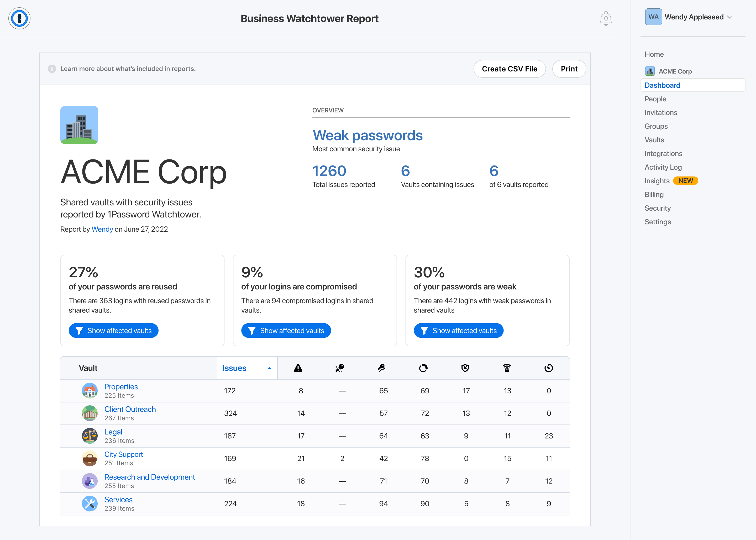
Task: Click the notification bell icon top right
Action: click(x=606, y=18)
